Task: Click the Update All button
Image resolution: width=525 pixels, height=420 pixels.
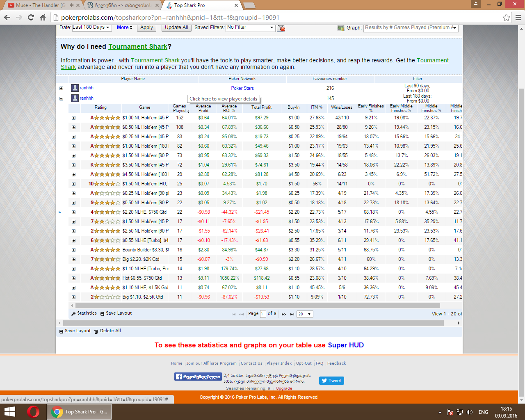Action: [176, 27]
